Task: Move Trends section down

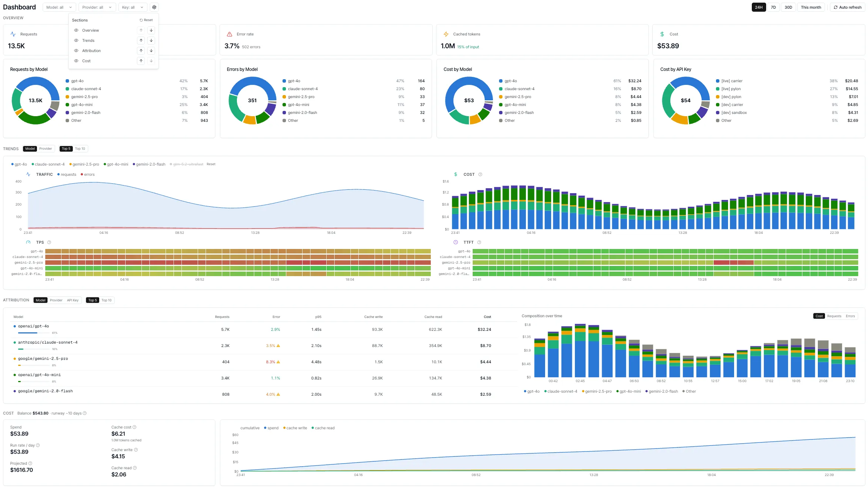Action: click(x=151, y=40)
